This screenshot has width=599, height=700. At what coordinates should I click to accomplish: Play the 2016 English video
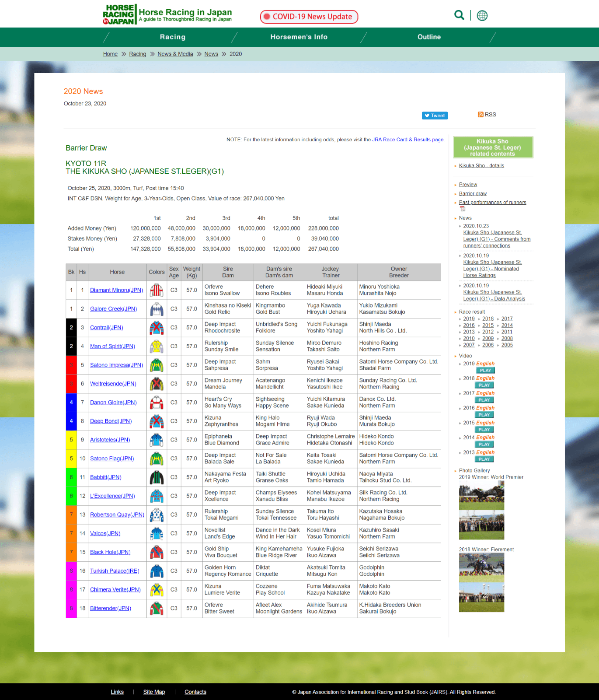point(484,415)
